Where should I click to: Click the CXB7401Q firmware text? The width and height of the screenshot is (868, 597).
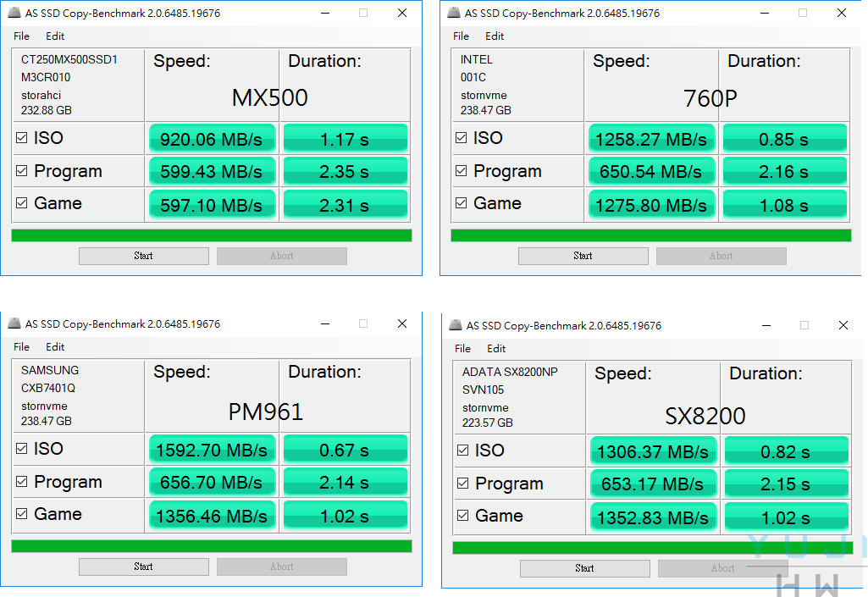coord(48,388)
